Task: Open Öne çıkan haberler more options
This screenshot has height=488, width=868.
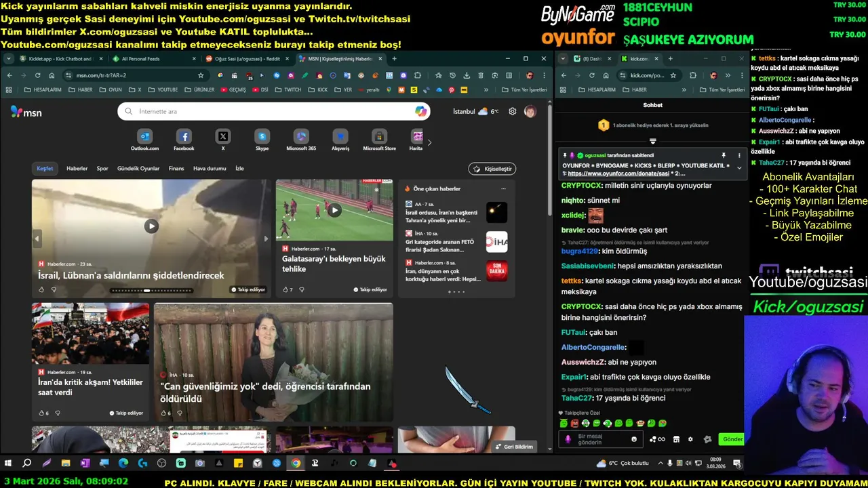Action: coord(503,188)
